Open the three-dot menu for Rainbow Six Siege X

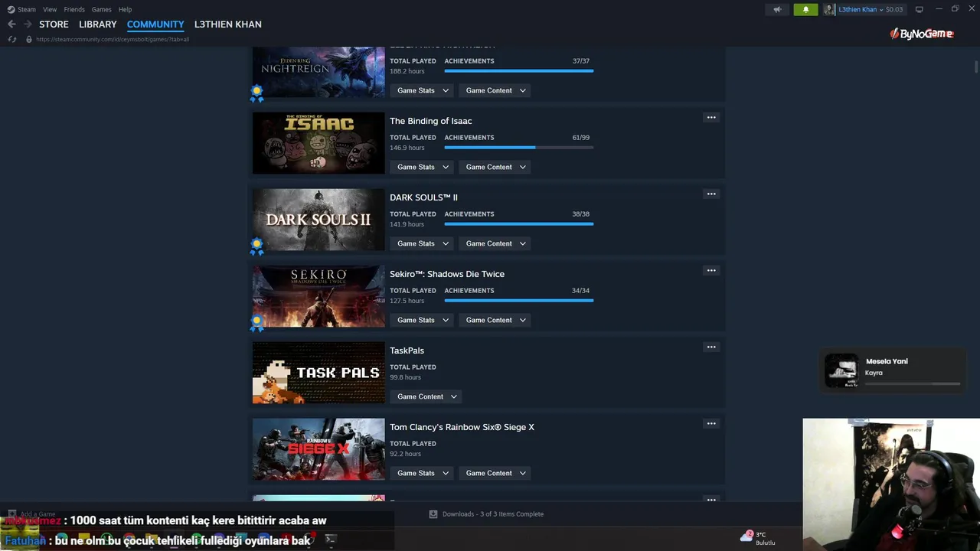[x=711, y=423]
